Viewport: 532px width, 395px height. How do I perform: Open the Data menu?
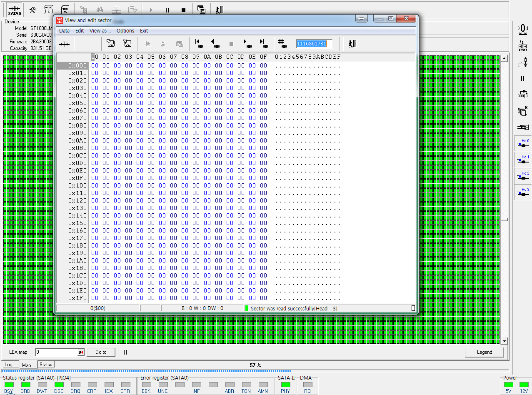(x=64, y=31)
